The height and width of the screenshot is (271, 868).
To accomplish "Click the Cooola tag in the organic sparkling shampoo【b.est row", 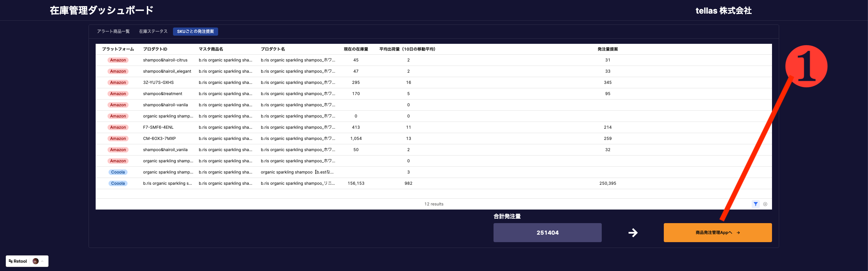I will point(118,172).
